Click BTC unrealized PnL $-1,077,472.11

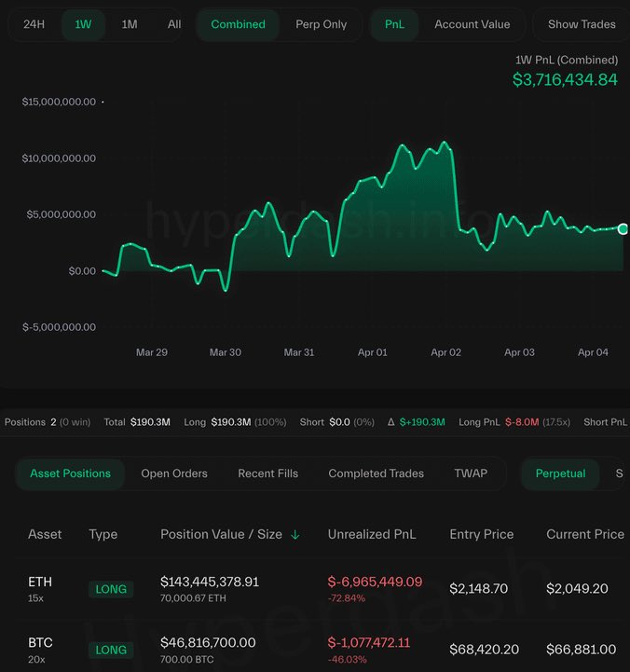(368, 643)
